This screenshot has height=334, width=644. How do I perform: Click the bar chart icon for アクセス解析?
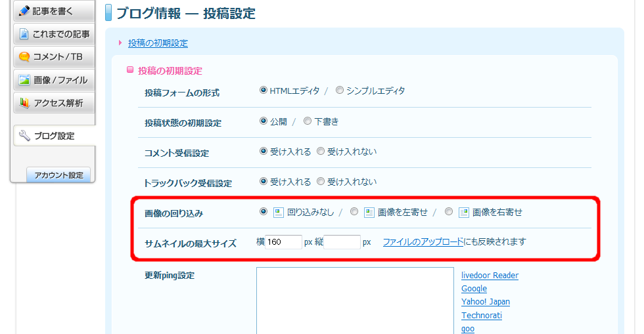(24, 103)
